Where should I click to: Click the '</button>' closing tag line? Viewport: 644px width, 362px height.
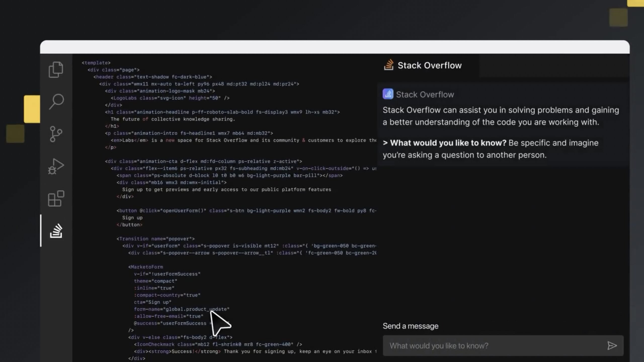pos(130,225)
